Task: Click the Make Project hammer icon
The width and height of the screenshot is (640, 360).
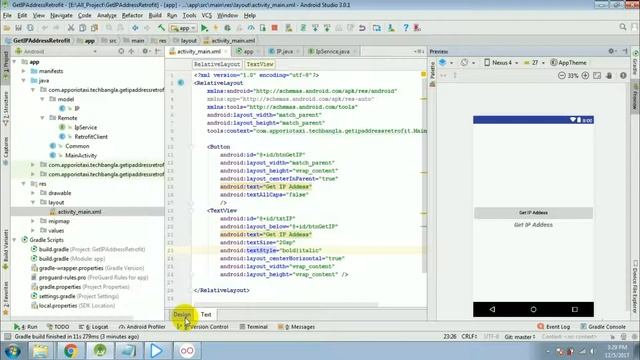Action: coord(162,28)
